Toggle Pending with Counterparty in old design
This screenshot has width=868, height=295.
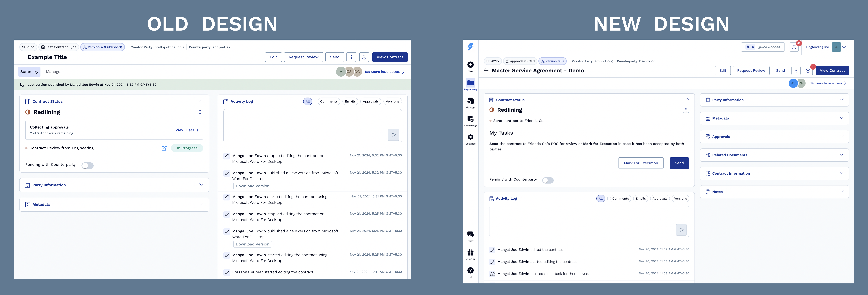click(87, 166)
